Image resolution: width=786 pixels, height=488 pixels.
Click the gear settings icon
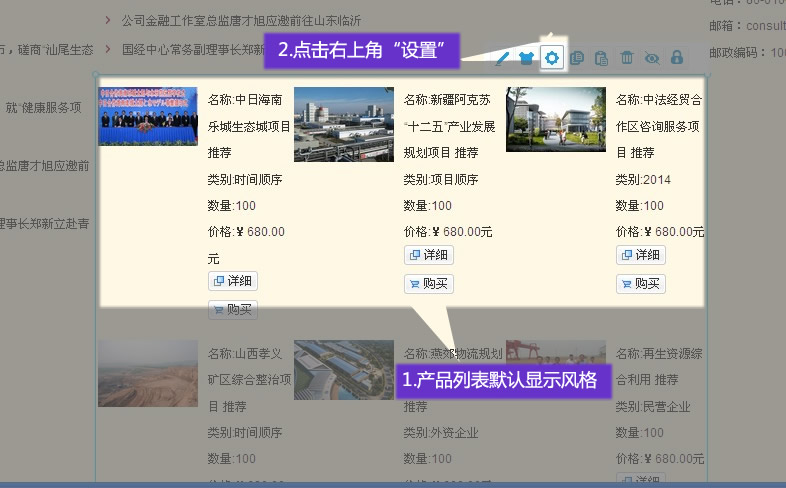pyautogui.click(x=551, y=58)
